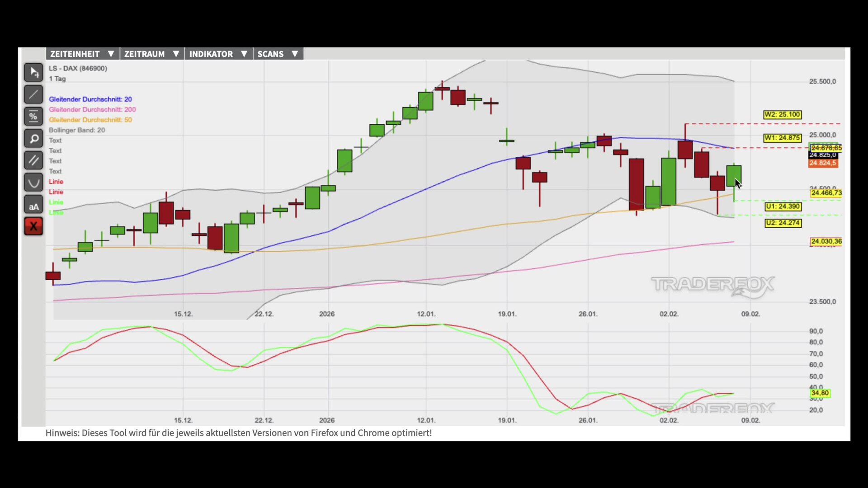Screen dimensions: 868x488
Task: Expand the ZEITRAUM dropdown
Action: tap(152, 54)
